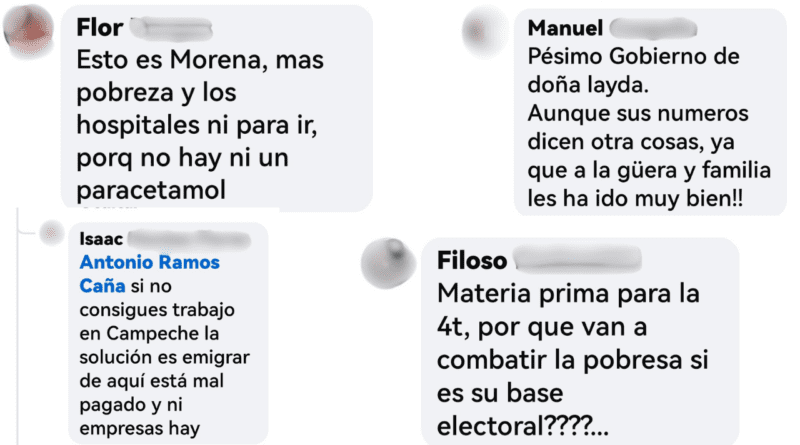The width and height of the screenshot is (800, 445).
Task: Click the blurred surname next to Isaac
Action: pos(189,239)
